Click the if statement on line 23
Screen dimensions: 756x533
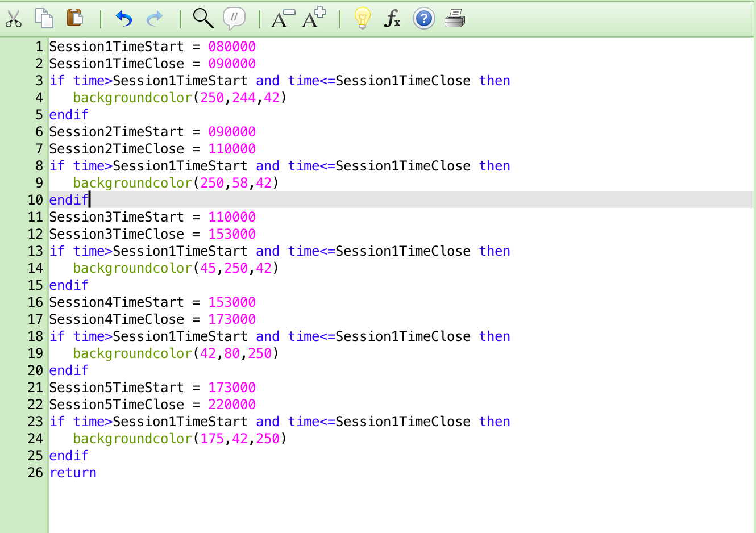click(x=280, y=422)
